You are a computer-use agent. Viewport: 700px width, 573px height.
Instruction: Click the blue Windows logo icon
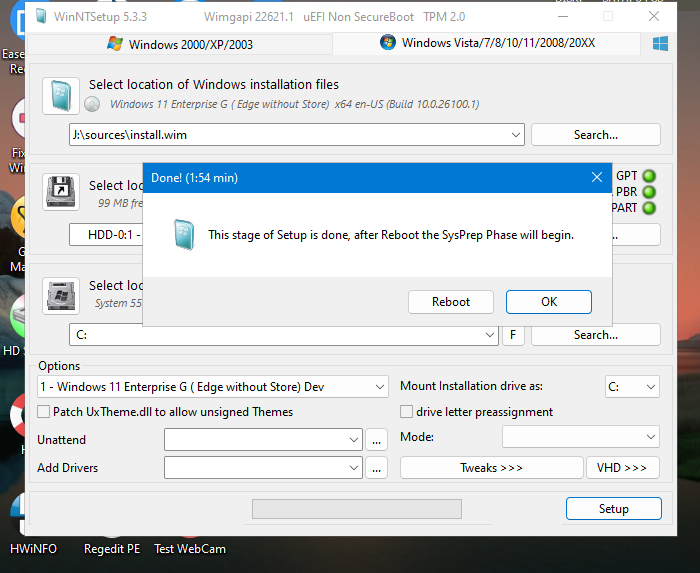(x=660, y=44)
